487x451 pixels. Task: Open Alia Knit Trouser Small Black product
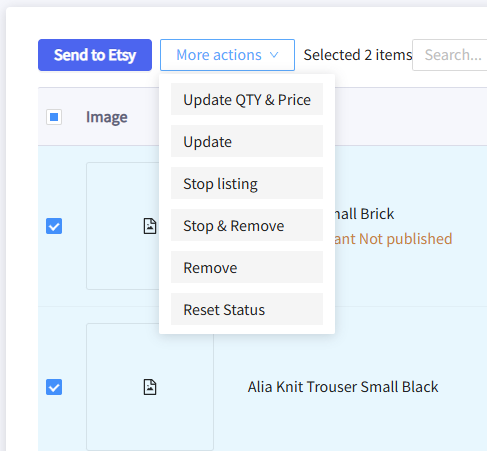343,387
